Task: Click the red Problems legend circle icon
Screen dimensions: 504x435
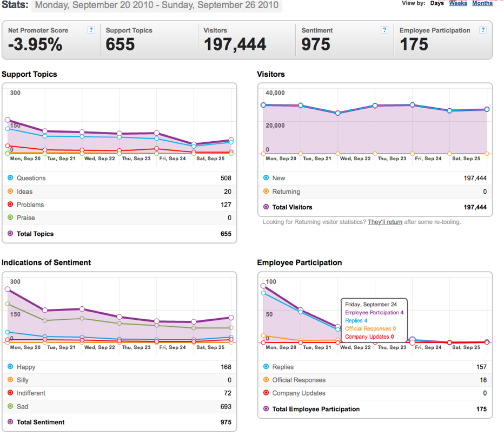Action: (x=10, y=204)
